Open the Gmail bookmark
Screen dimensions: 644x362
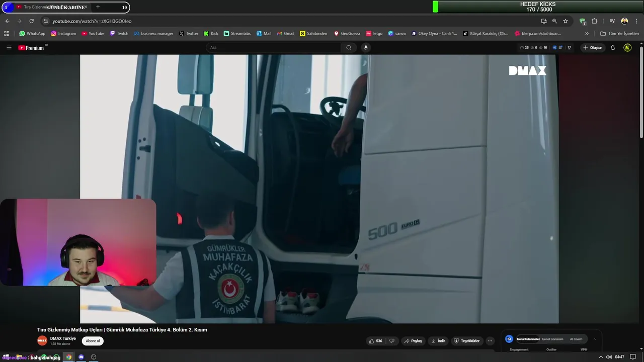tap(286, 34)
